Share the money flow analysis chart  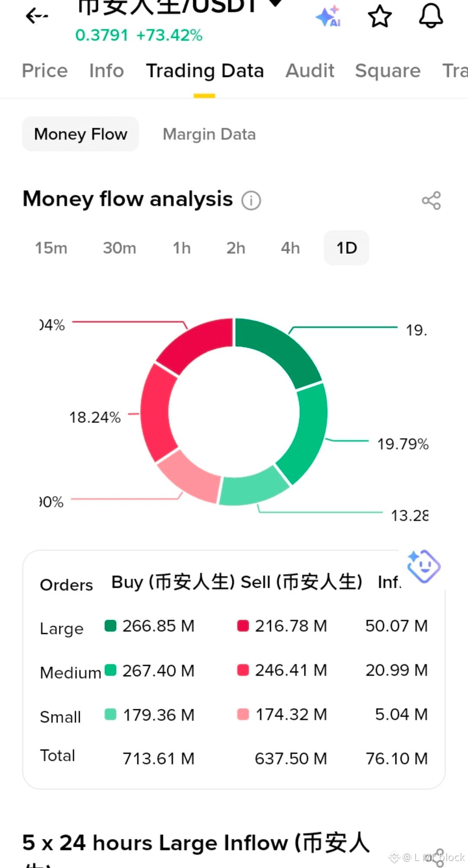coord(431,200)
